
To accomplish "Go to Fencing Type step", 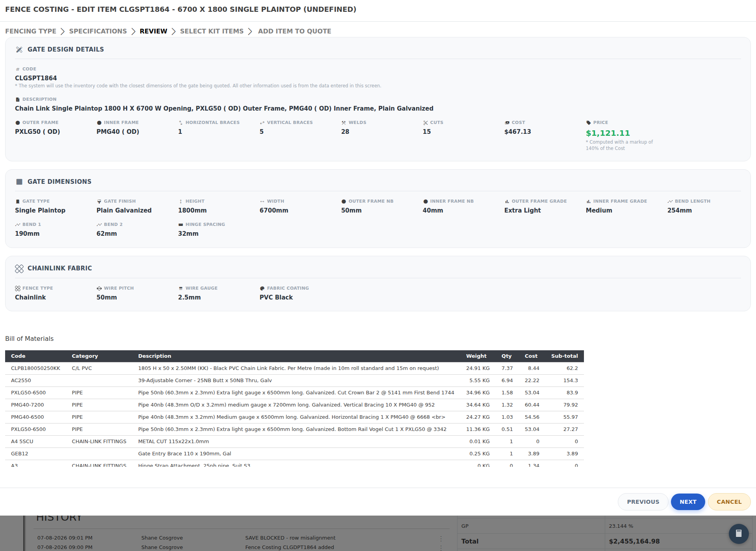I will [31, 31].
